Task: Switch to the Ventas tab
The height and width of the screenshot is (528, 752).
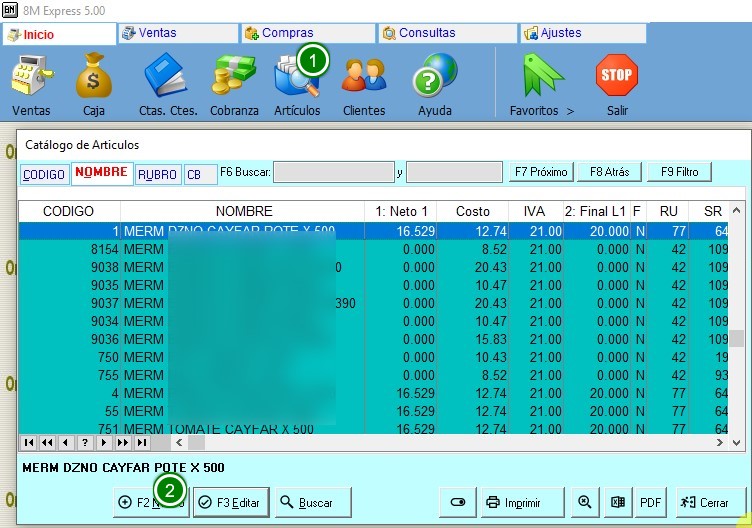Action: pyautogui.click(x=178, y=33)
